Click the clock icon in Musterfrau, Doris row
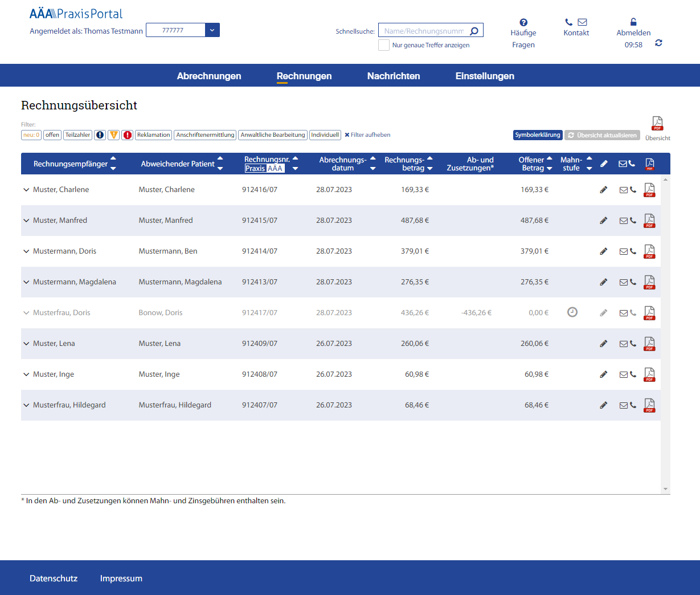This screenshot has width=700, height=595. tap(572, 312)
